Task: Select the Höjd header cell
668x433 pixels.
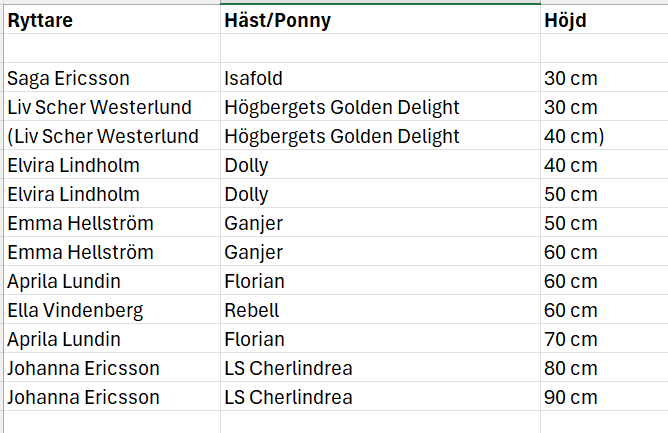Action: 605,20
